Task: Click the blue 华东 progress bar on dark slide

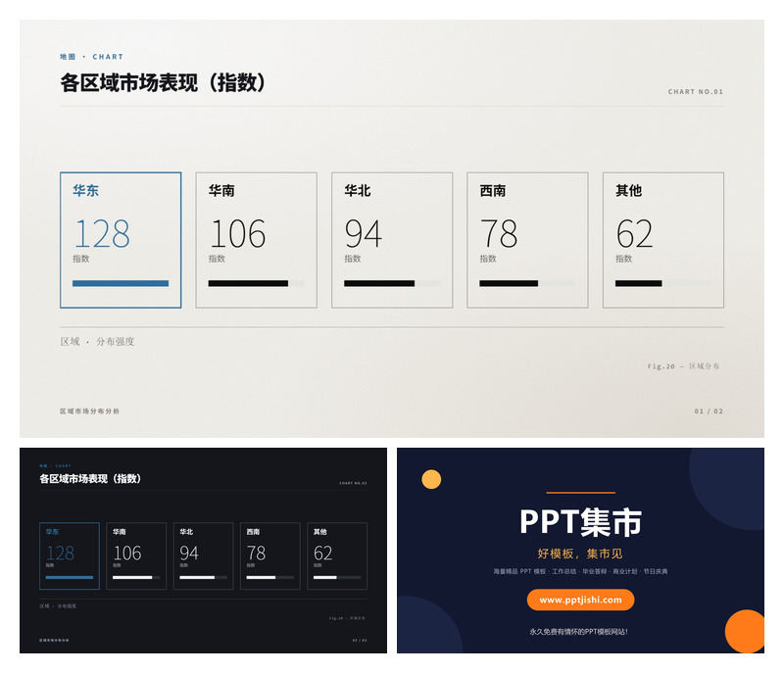Action: pyautogui.click(x=70, y=578)
